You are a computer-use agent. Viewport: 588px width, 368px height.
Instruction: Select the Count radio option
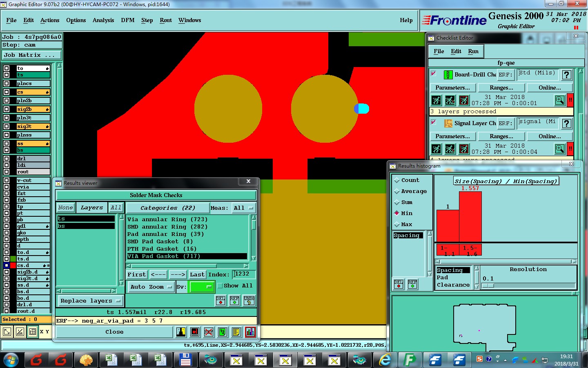click(x=396, y=180)
